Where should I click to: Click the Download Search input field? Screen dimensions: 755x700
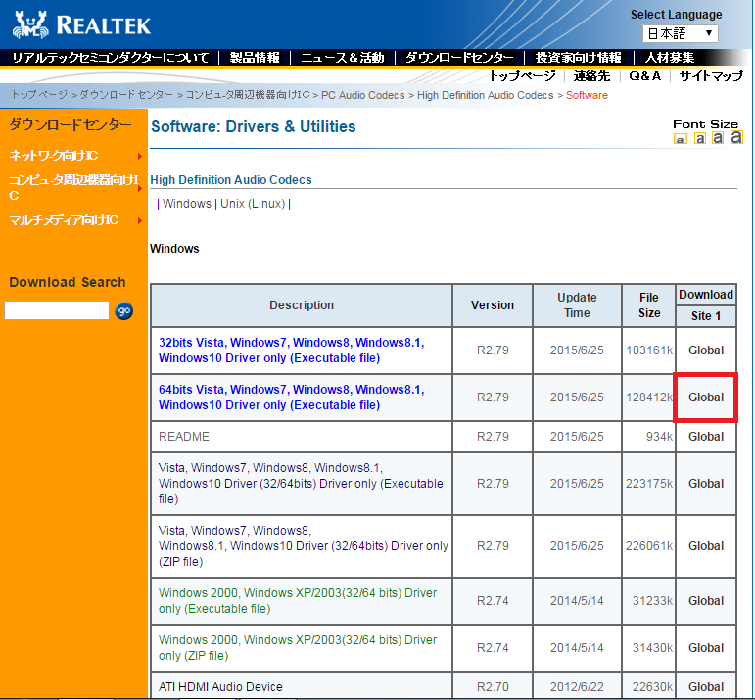tap(57, 310)
